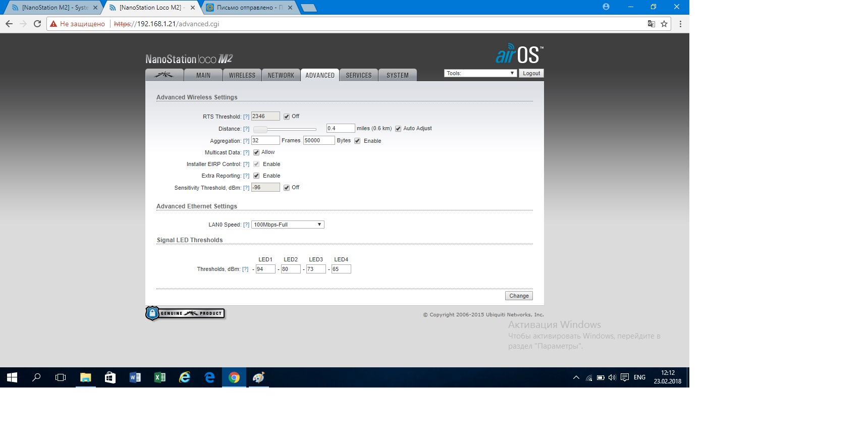Image resolution: width=868 pixels, height=442 pixels.
Task: Toggle Aggregation Enable checkbox
Action: coord(357,141)
